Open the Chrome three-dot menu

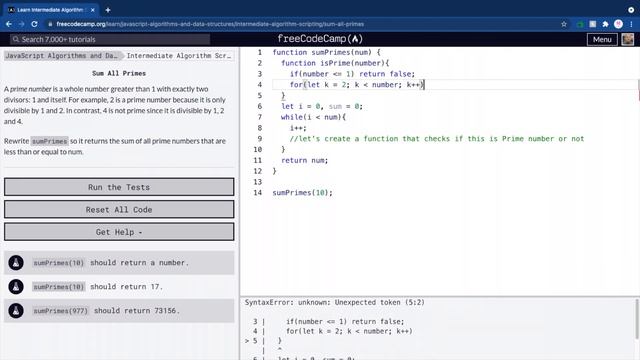tap(631, 24)
